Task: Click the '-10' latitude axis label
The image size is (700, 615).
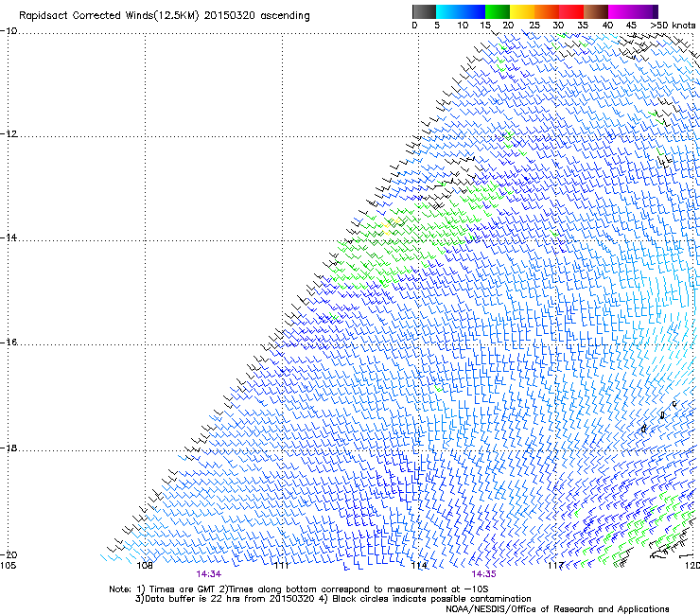Action: [9, 31]
